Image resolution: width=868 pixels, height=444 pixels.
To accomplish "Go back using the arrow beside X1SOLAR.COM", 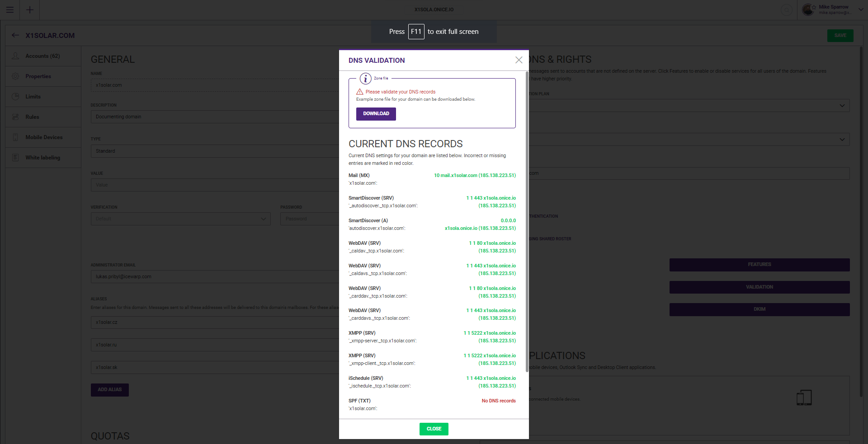I will (x=15, y=35).
